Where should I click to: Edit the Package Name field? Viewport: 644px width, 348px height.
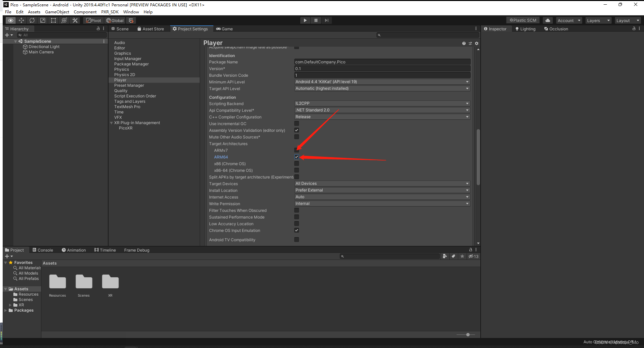[382, 62]
